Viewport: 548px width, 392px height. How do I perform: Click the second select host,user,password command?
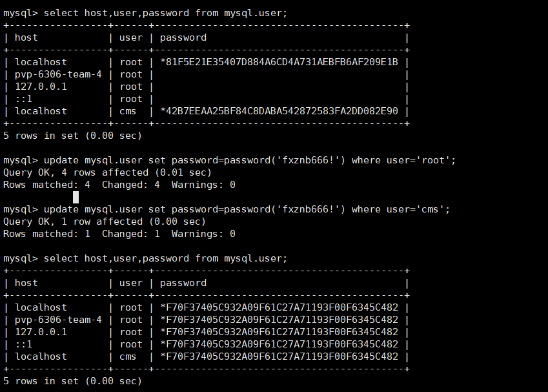click(165, 259)
